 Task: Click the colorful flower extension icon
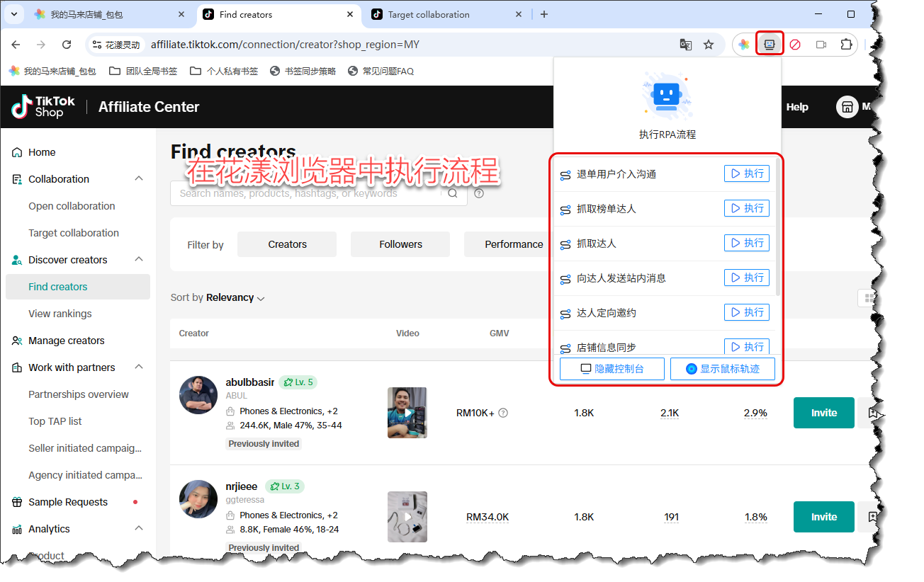[744, 45]
